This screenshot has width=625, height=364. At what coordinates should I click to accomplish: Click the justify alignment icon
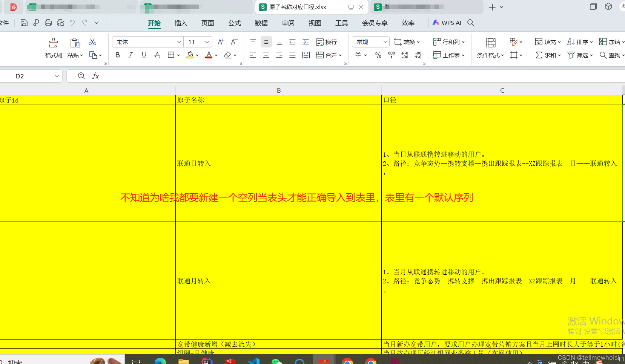[292, 55]
